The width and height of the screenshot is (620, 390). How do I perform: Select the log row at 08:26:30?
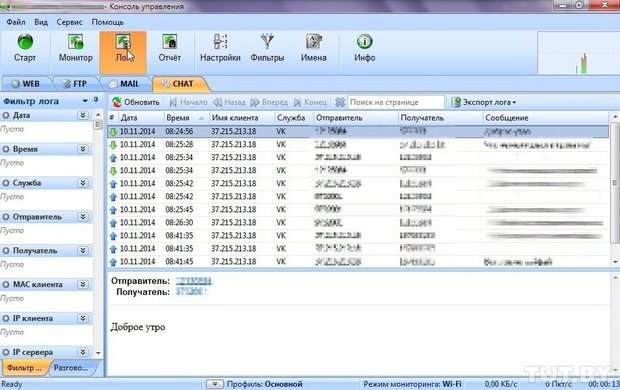(358, 222)
